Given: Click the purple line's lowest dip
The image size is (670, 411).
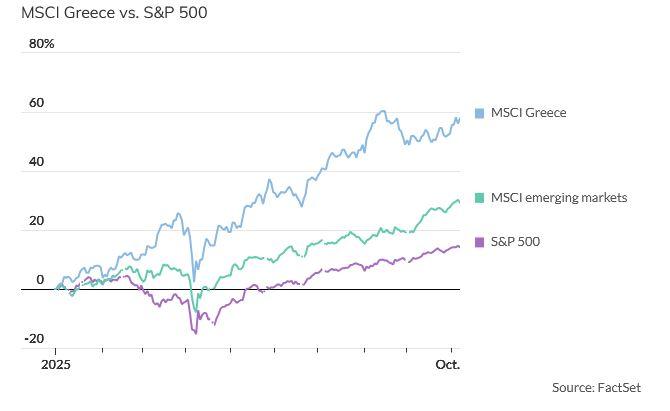Looking at the screenshot, I should point(195,332).
